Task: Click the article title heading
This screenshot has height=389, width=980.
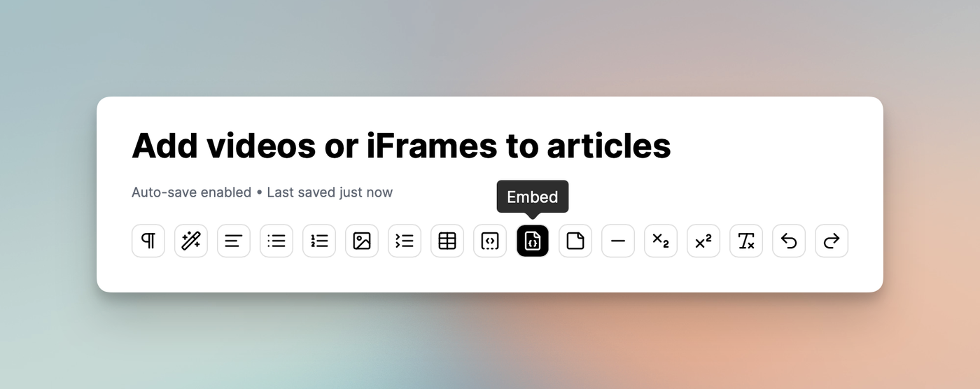Action: [401, 146]
